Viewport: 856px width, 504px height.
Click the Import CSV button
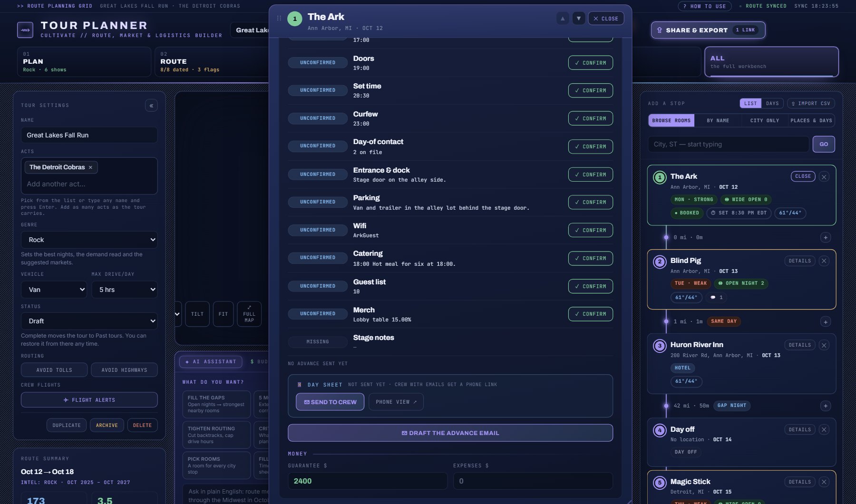[811, 104]
